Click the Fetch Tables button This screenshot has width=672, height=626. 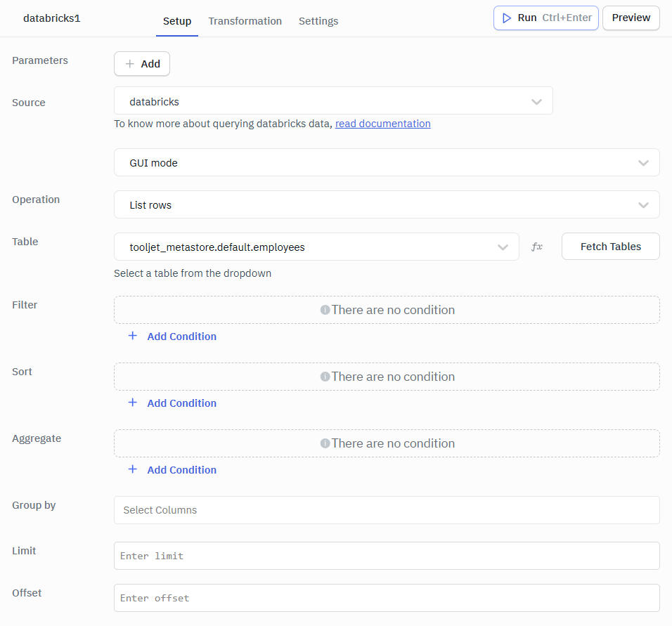point(611,247)
